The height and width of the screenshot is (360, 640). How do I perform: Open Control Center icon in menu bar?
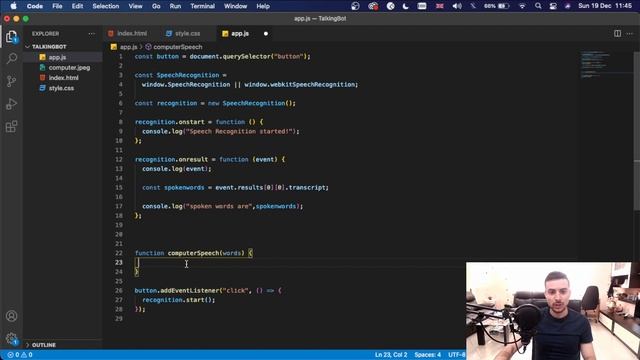click(x=553, y=6)
